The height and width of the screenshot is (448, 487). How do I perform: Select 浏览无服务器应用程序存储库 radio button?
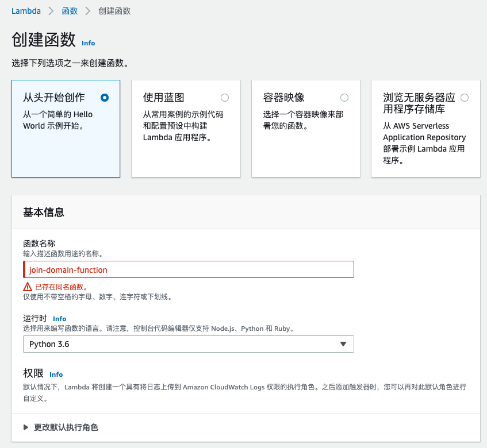(465, 98)
